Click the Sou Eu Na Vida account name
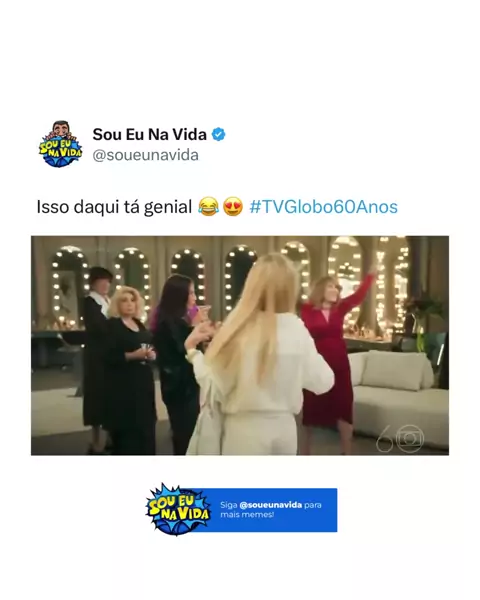 [150, 134]
